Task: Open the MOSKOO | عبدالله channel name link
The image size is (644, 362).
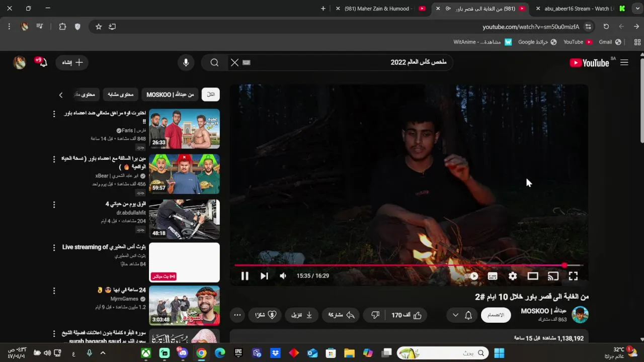Action: [x=543, y=311]
